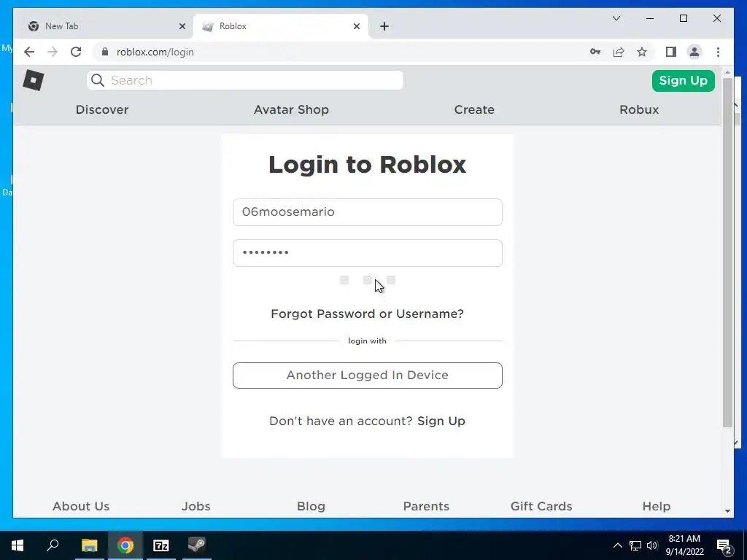Click the password input field
This screenshot has width=747, height=560.
click(368, 253)
